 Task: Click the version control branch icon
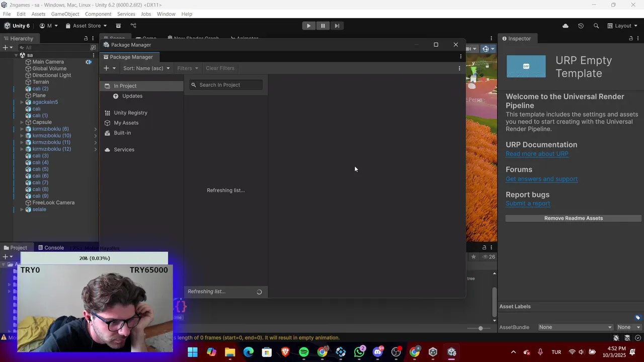pyautogui.click(x=133, y=26)
